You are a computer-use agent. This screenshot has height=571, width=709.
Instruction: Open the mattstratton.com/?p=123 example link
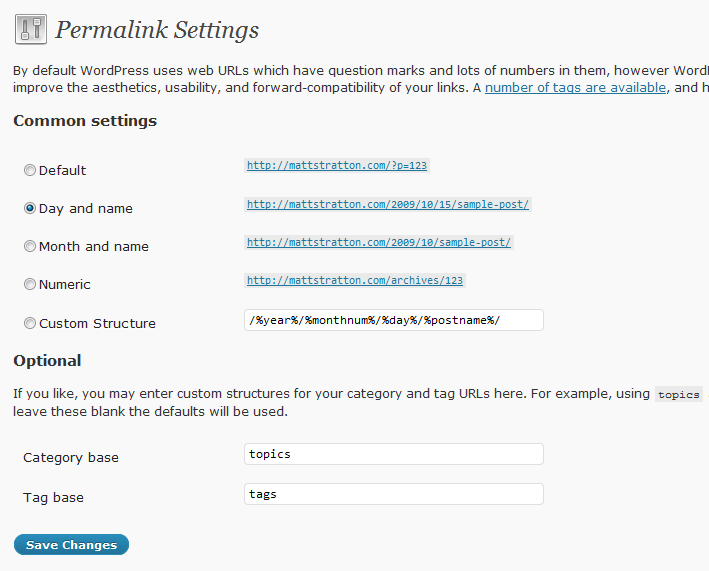click(x=337, y=165)
